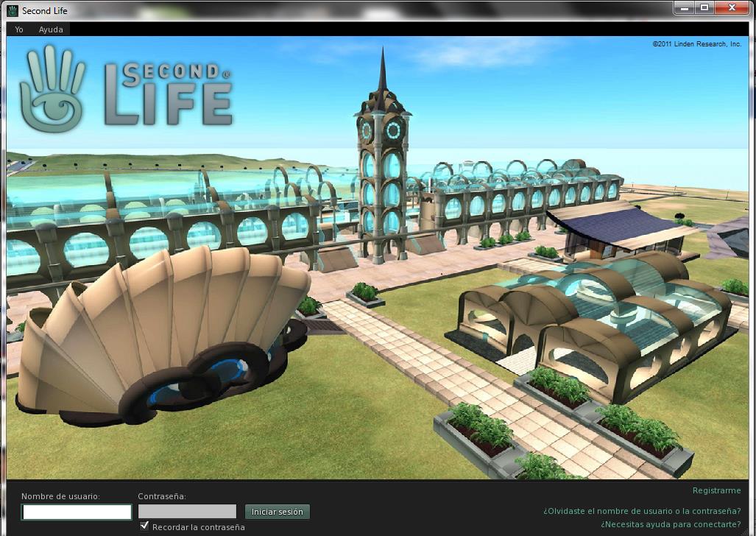Focus the Nombre de usuario input field
756x536 pixels.
click(77, 512)
